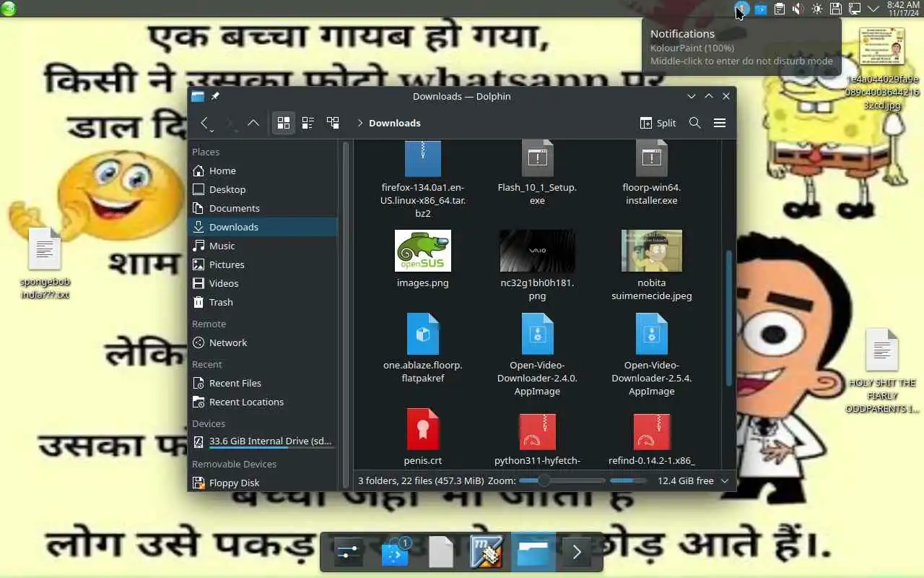Select Open-Video-Downloader-2.5.4.AppImage
This screenshot has height=578, width=924.
651,354
